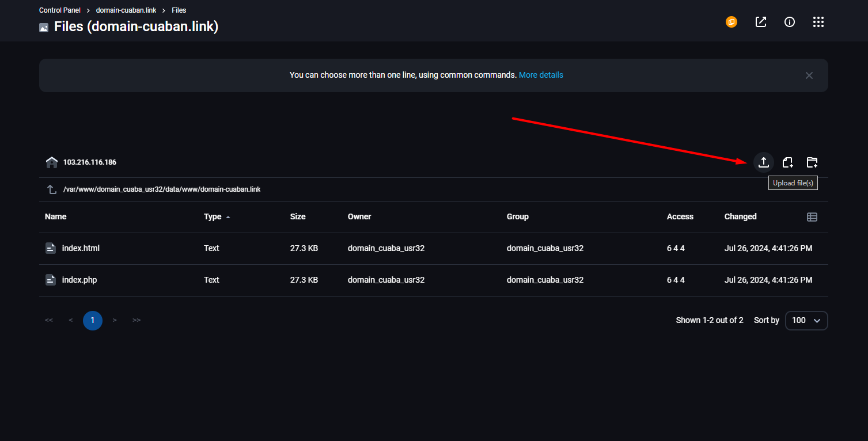The width and height of the screenshot is (868, 441).
Task: Go to first page with double-left arrows
Action: click(x=49, y=320)
